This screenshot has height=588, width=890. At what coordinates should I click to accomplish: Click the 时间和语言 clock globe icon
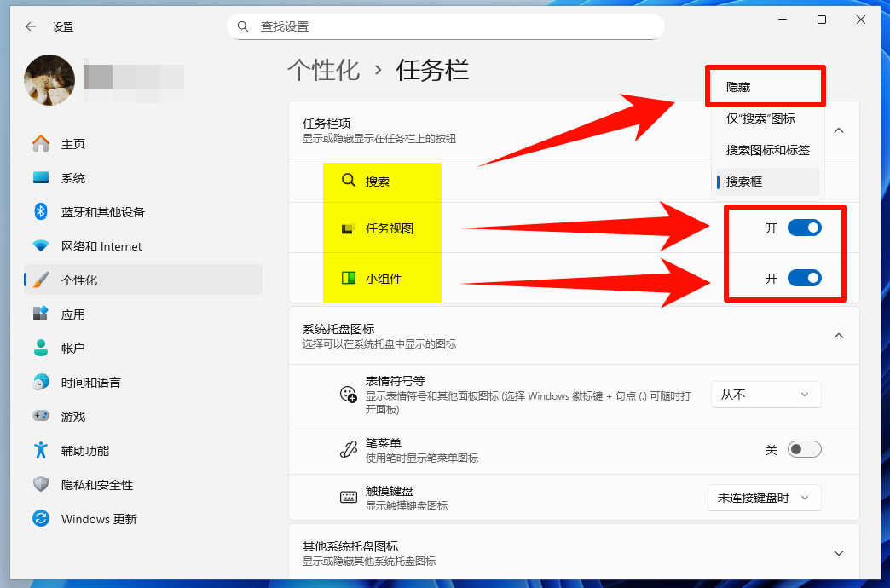41,382
